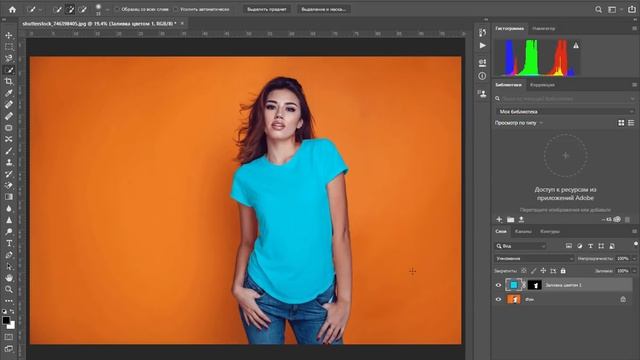640x360 pixels.
Task: Open the Edit Toolbar three-dots menu
Action: coord(9,301)
